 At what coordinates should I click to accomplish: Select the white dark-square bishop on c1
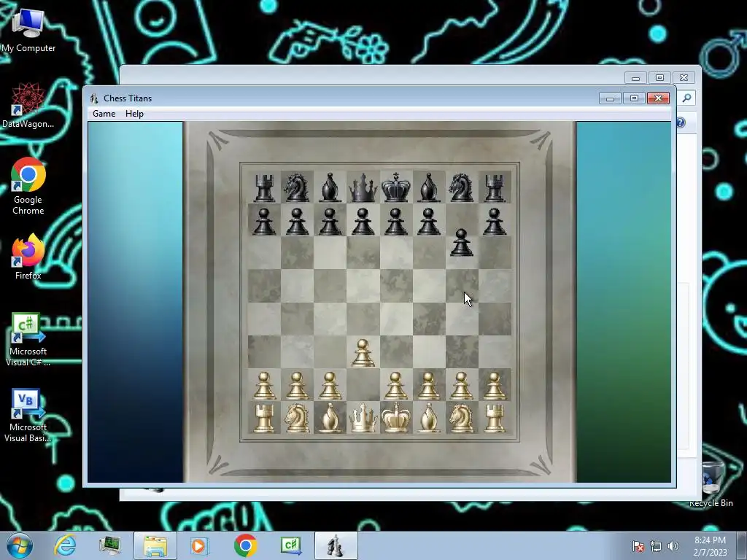pyautogui.click(x=330, y=418)
